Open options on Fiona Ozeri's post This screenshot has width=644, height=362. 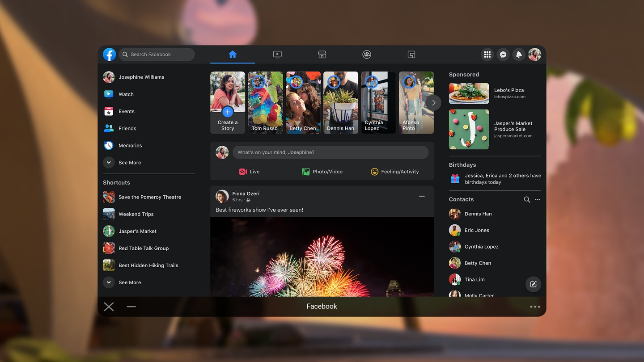[x=422, y=196]
